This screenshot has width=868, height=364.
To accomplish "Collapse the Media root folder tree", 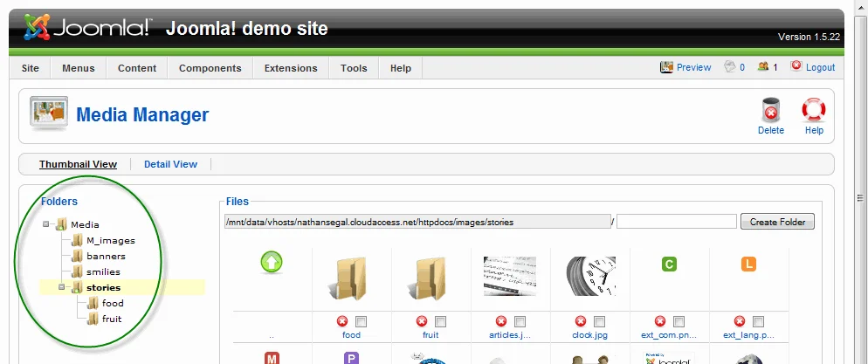I will (46, 224).
